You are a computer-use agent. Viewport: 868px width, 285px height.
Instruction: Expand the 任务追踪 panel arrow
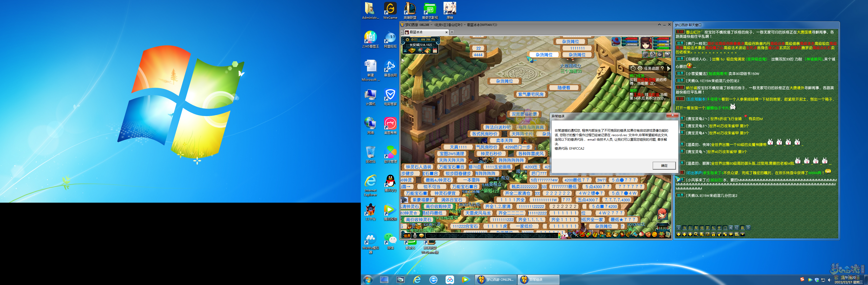point(669,68)
